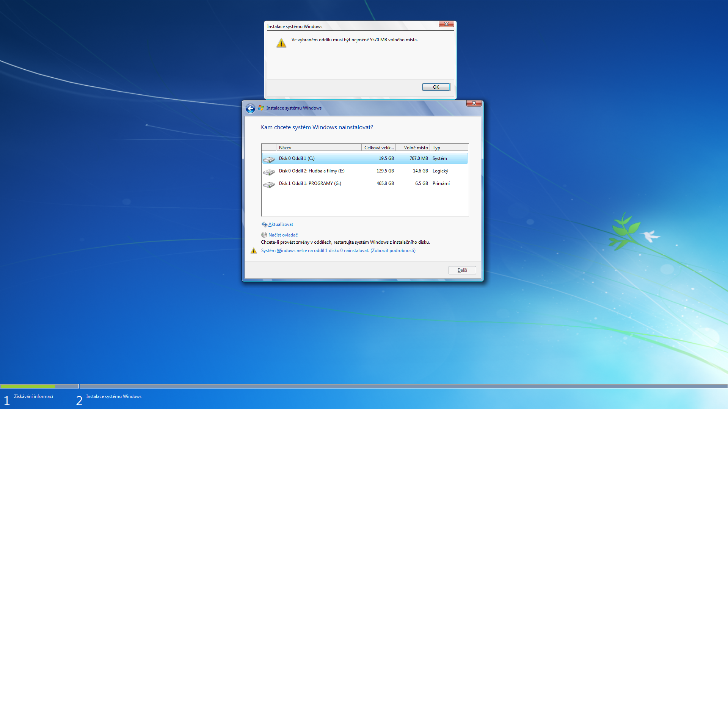Click drive icon for Disk 0 Oddíl 1 (C:)
Viewport: 728px width, 711px height.
(269, 159)
